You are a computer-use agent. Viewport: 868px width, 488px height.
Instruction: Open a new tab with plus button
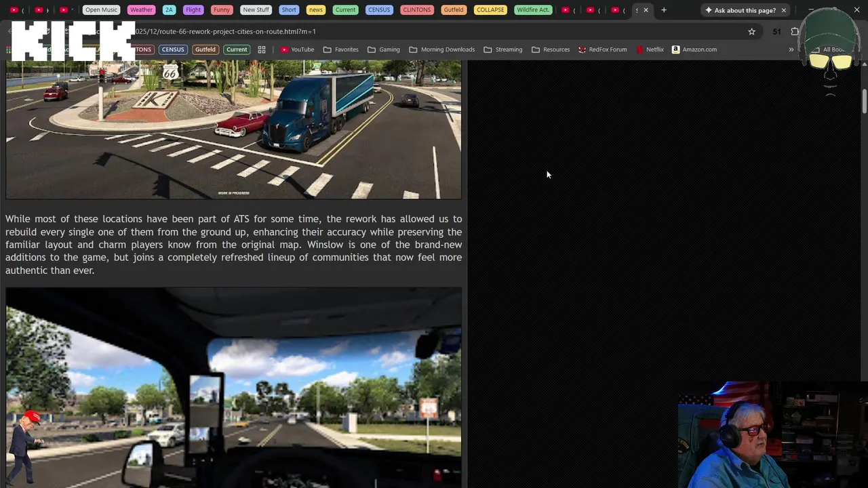coord(664,10)
